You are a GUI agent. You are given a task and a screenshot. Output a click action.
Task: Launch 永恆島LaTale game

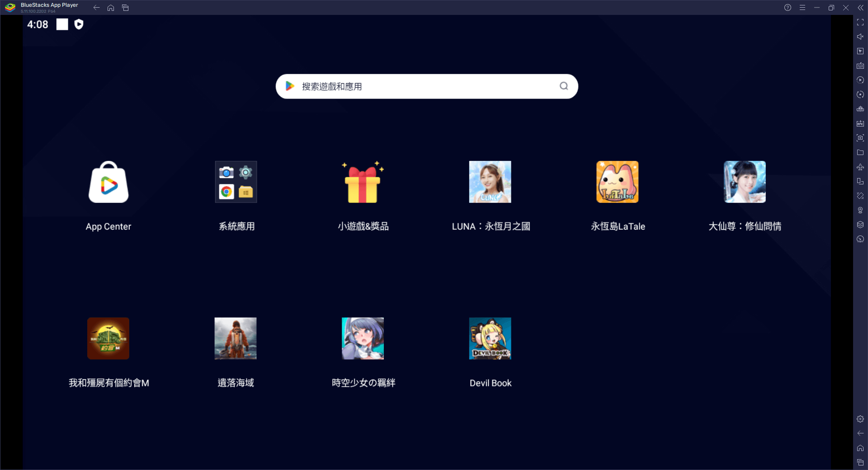(x=618, y=182)
